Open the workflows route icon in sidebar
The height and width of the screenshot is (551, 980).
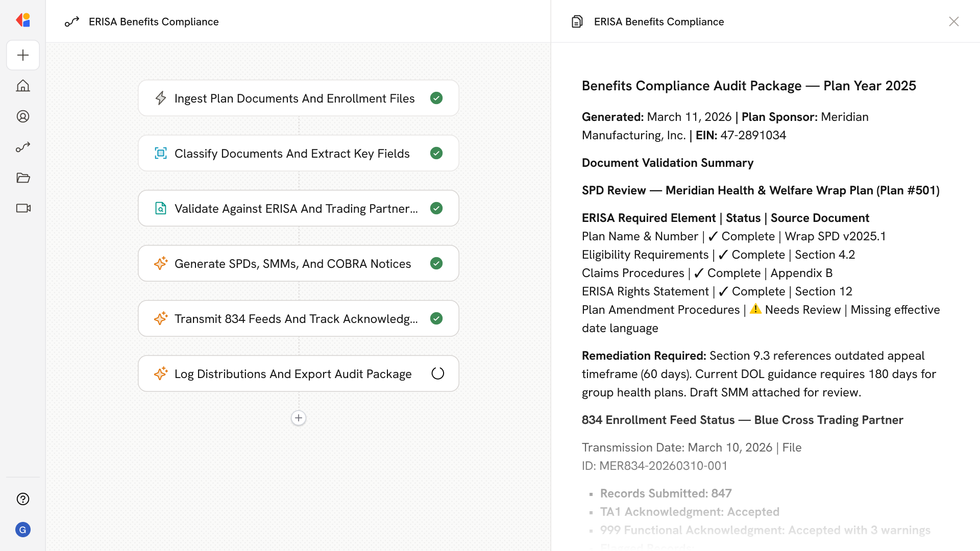23,147
